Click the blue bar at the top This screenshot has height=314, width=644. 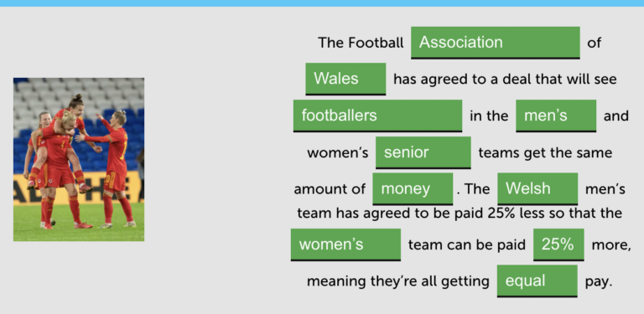pos(322,3)
